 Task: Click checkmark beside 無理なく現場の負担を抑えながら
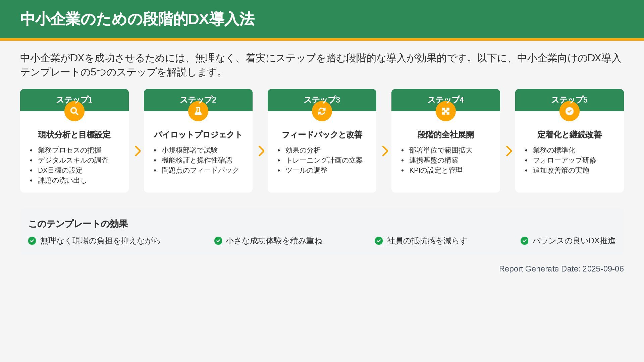(32, 241)
